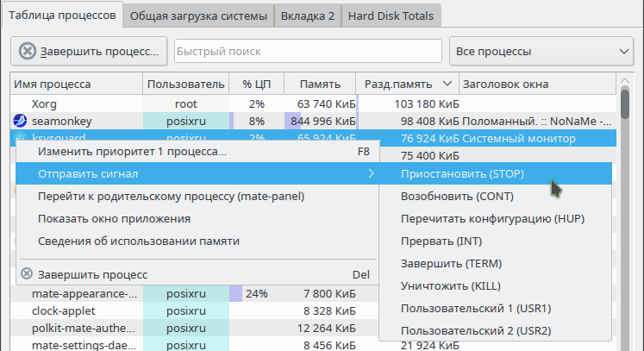Send Возобновить (CONT) signal
The height and width of the screenshot is (351, 644).
[x=496, y=196]
